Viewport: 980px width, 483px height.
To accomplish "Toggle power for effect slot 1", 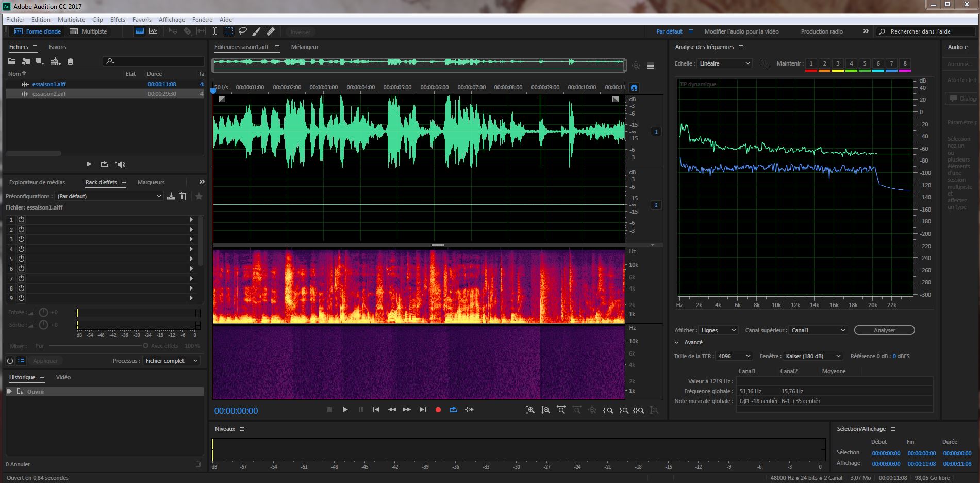I will click(22, 220).
